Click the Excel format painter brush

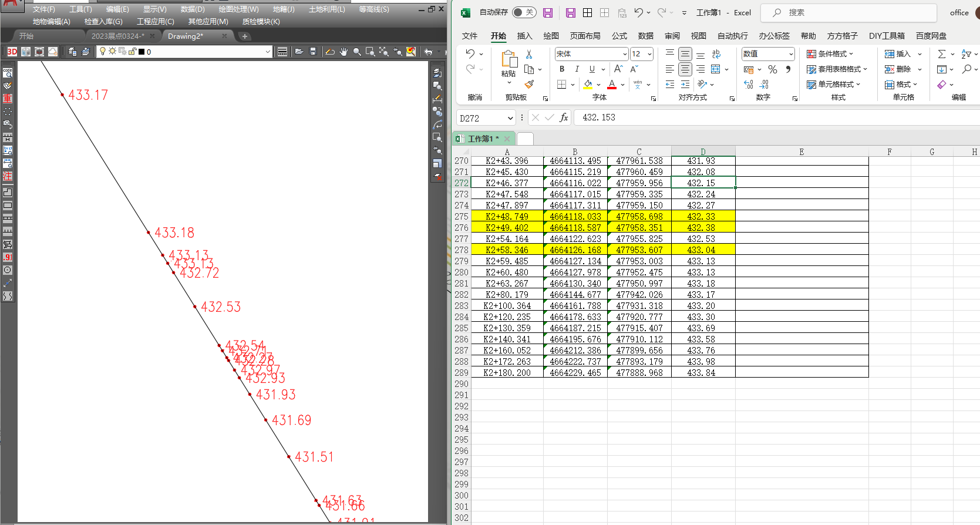pos(529,85)
